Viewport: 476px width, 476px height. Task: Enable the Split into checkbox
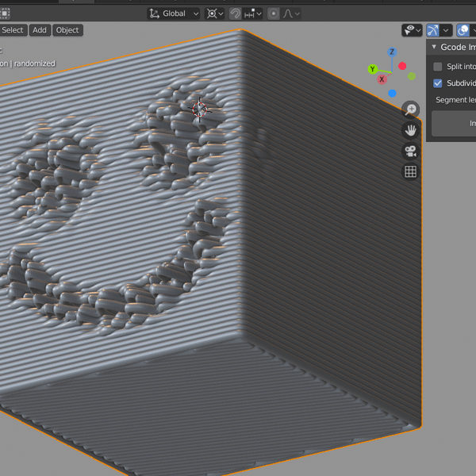click(437, 67)
